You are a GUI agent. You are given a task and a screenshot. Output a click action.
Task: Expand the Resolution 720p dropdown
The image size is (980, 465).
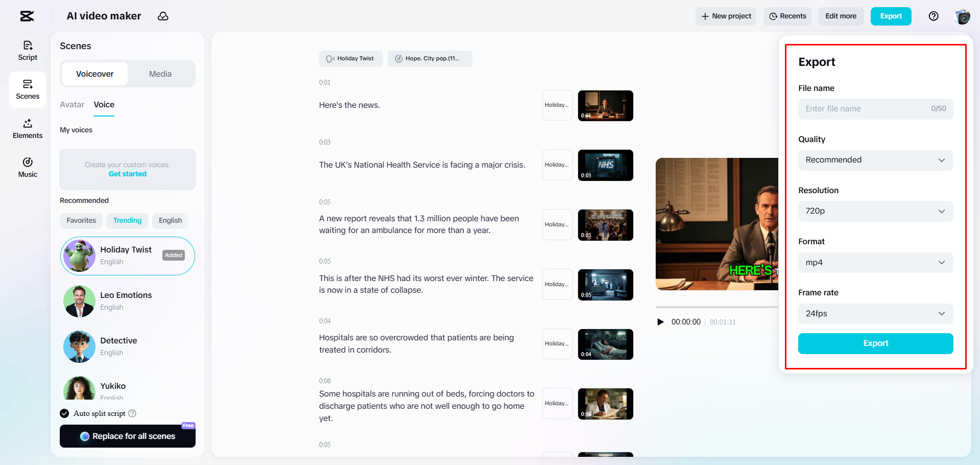[x=875, y=211]
